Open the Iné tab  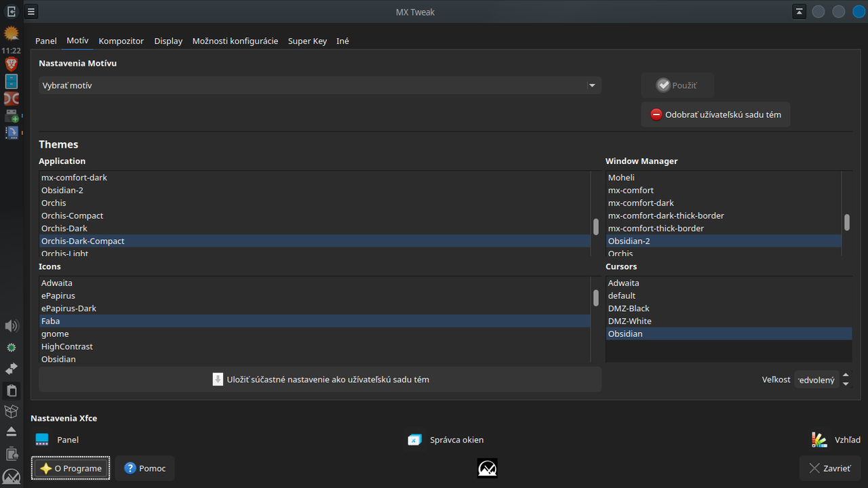point(342,41)
